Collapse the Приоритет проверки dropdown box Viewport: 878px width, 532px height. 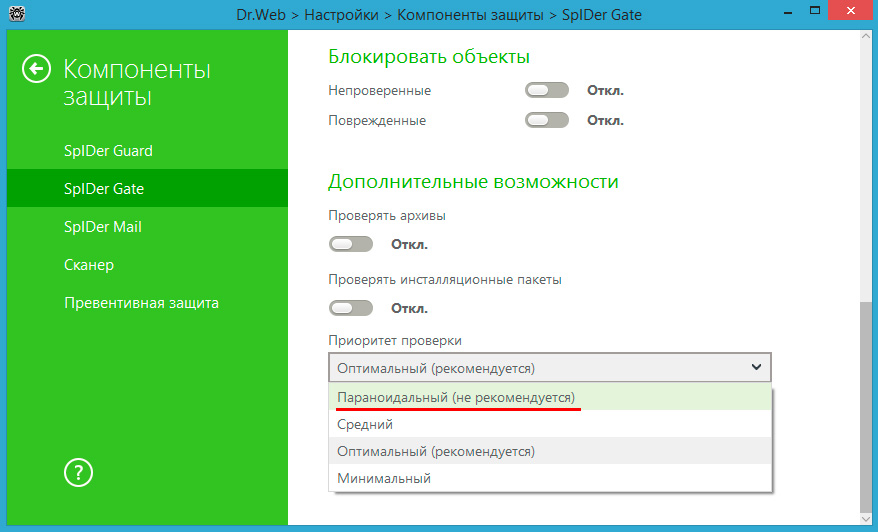[x=550, y=368]
